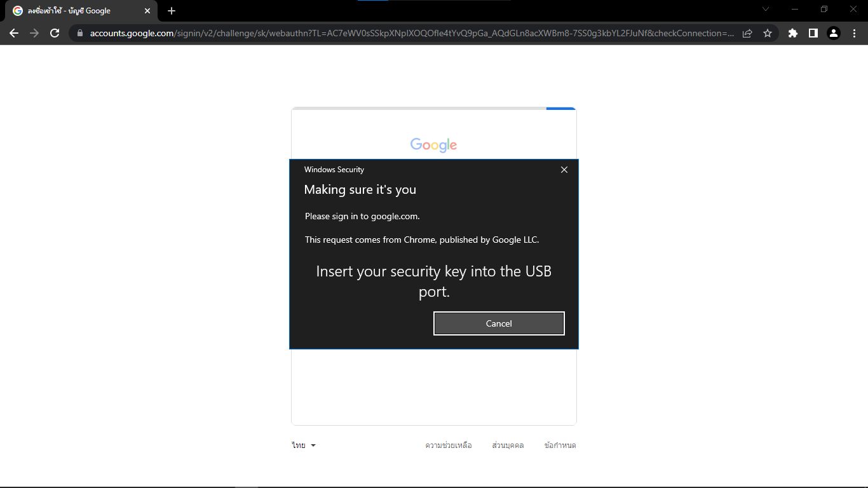
Task: Close the Google sign-in tab
Action: (147, 11)
